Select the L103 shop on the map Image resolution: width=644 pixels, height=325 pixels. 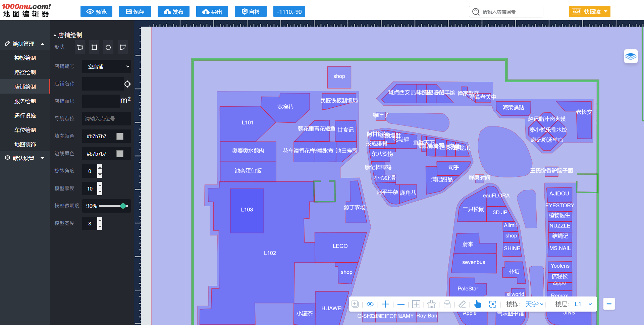(x=247, y=210)
